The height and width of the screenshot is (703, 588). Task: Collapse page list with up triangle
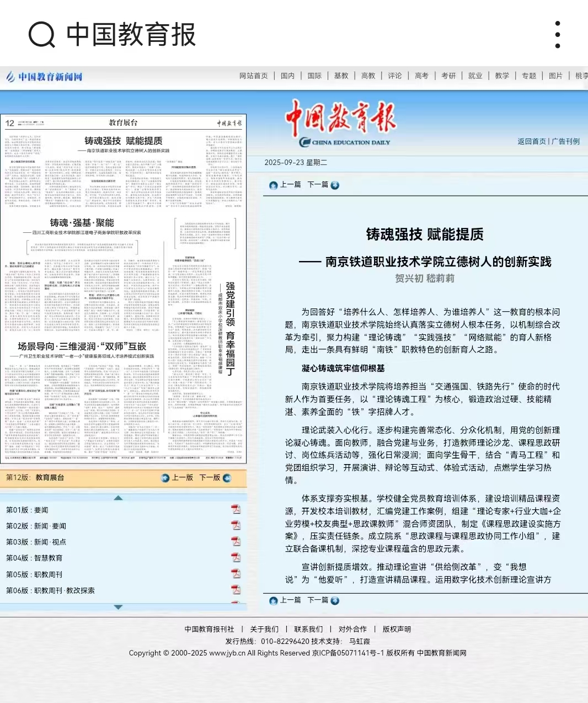click(118, 498)
